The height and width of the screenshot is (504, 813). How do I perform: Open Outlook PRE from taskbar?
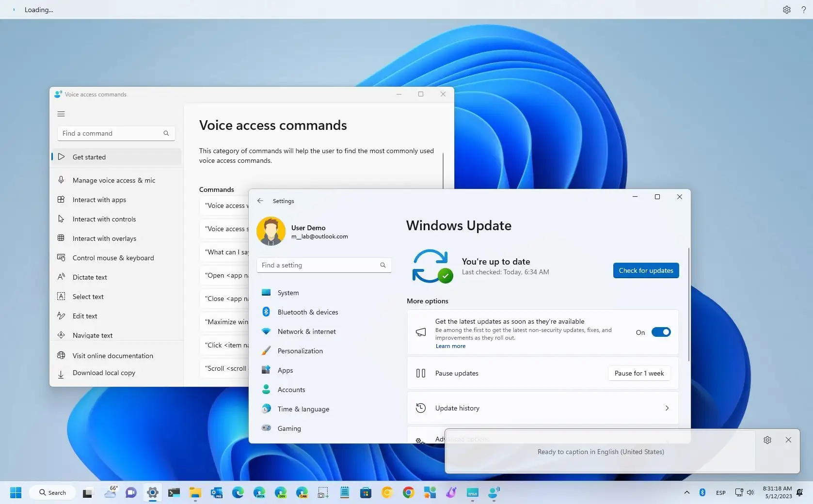point(217,493)
